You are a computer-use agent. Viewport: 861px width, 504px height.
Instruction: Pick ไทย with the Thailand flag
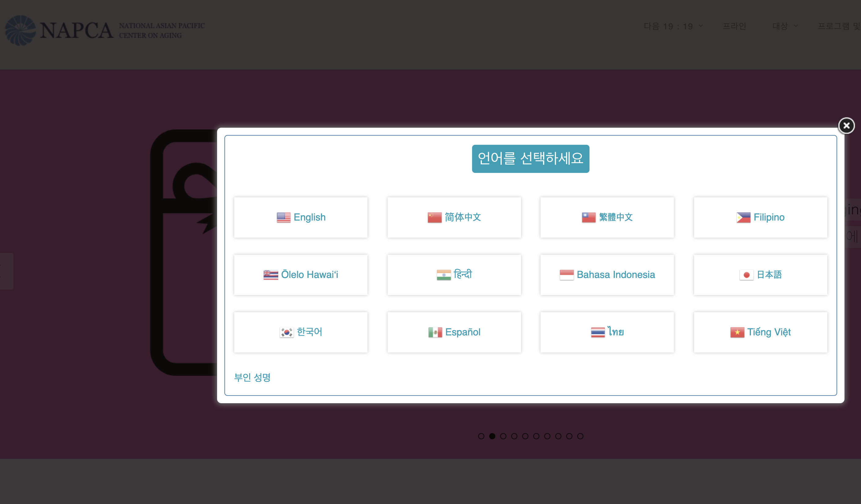607,332
